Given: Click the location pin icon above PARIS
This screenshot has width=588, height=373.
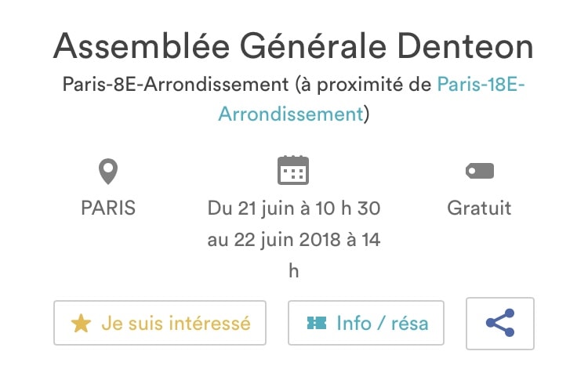Looking at the screenshot, I should coord(107,170).
